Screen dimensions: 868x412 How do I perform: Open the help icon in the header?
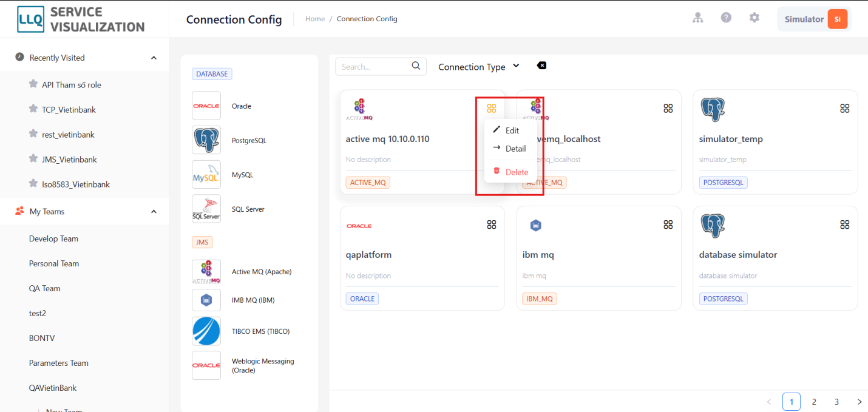[x=726, y=17]
